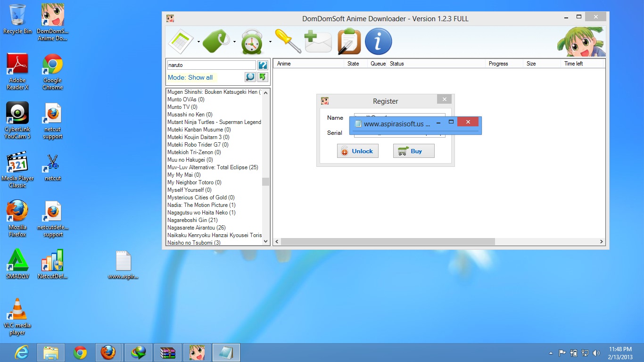Select Muteki Kanban Musume (0)
644x362 pixels.
[199, 130]
